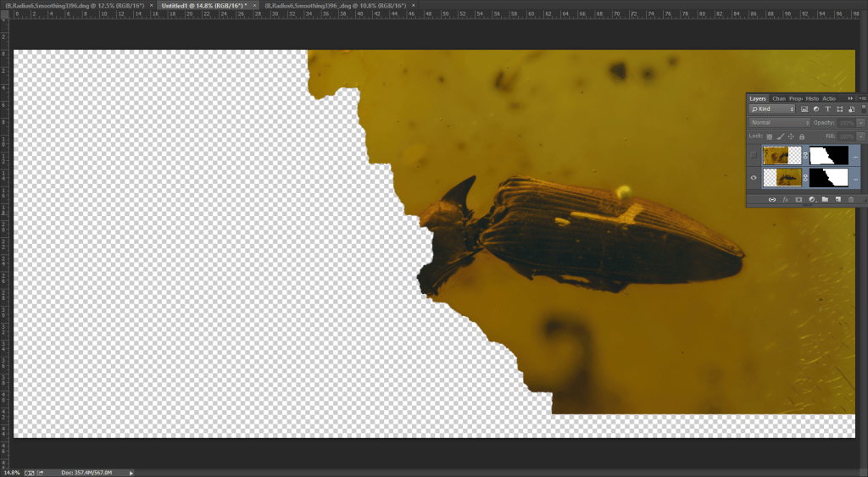This screenshot has width=868, height=477.
Task: Switch to the Untitled1 document tab
Action: coord(203,5)
